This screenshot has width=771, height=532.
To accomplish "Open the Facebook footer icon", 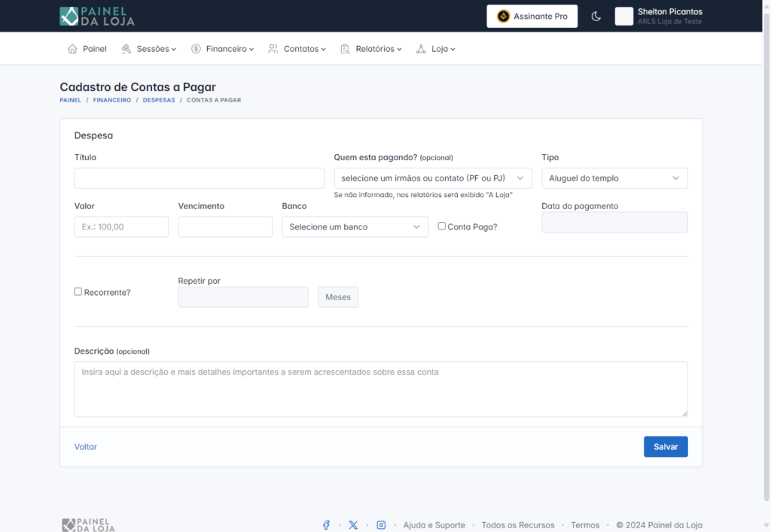I will tap(326, 524).
